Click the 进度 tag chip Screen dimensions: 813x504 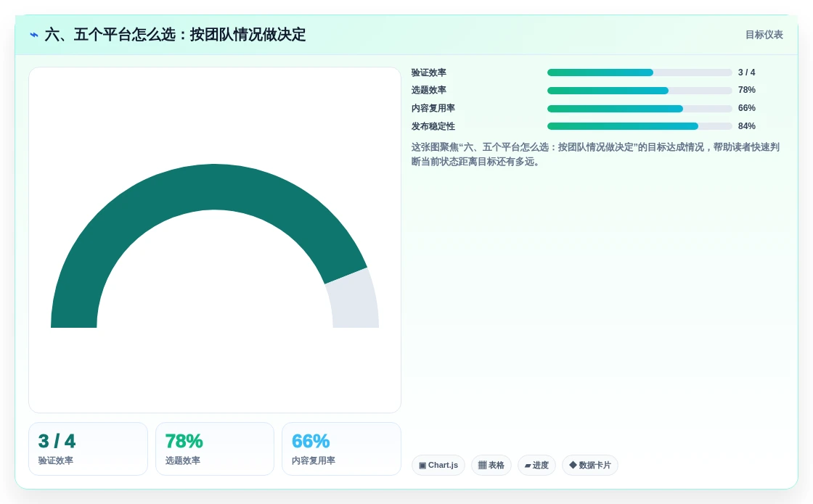click(536, 465)
